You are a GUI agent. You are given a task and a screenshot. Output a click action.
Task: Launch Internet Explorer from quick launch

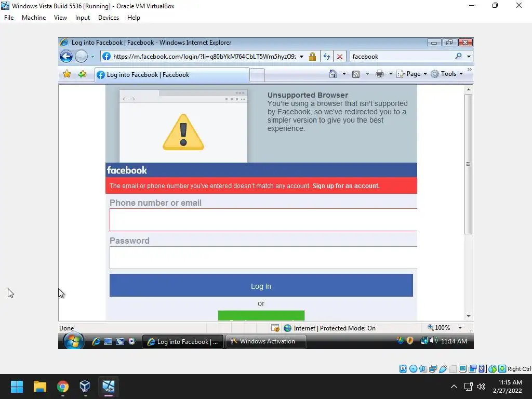(96, 341)
